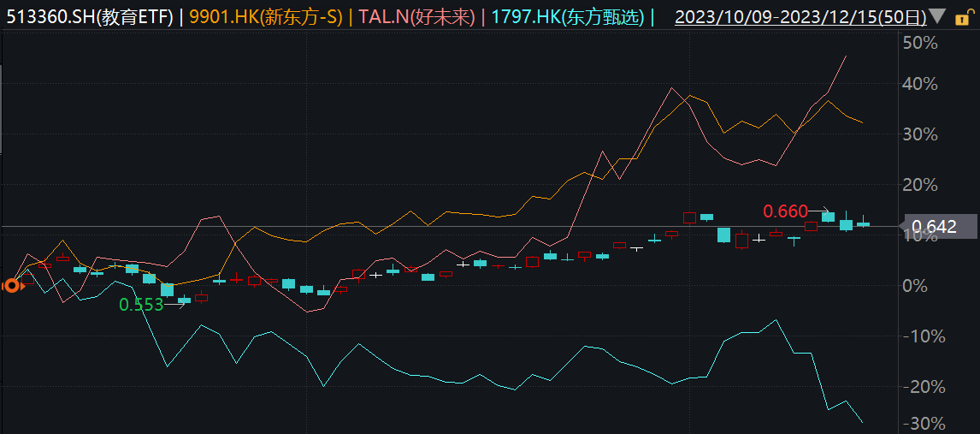
Task: Click the low price label 0.553
Action: 141,305
